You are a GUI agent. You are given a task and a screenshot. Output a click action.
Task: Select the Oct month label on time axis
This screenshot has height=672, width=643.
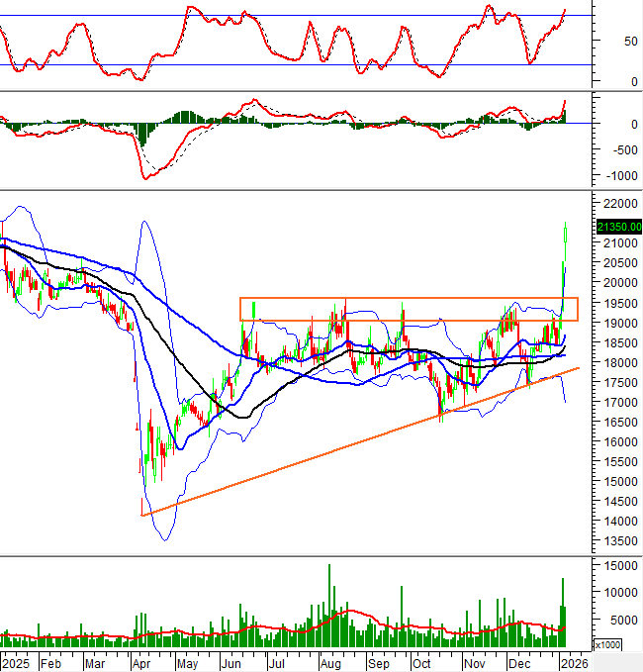[x=421, y=664]
